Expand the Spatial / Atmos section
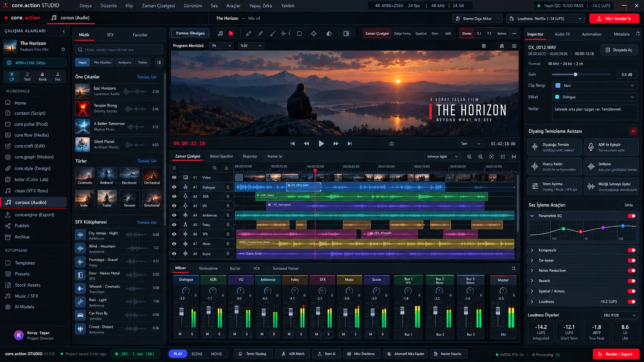 (532, 291)
